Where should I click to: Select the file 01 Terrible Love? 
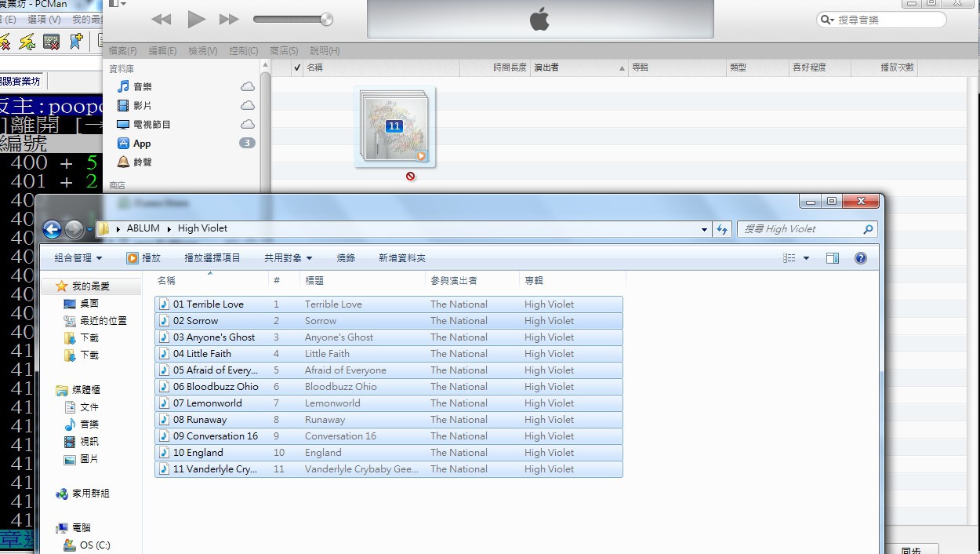[388, 304]
